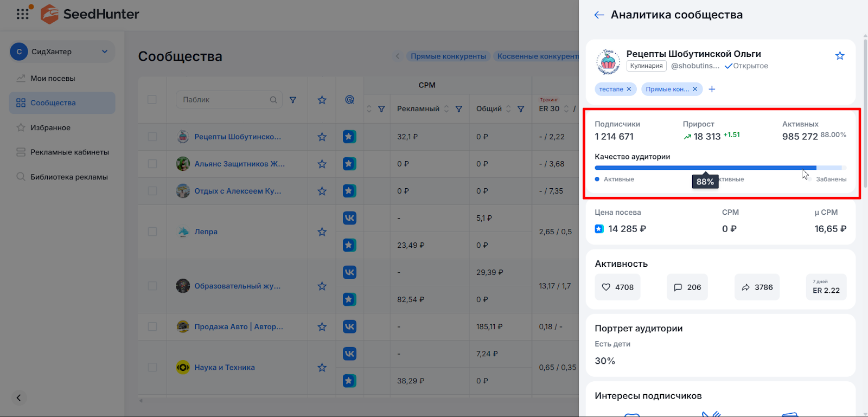This screenshot has height=417, width=868.
Task: Click the back arrow in the analytics panel
Action: (599, 15)
